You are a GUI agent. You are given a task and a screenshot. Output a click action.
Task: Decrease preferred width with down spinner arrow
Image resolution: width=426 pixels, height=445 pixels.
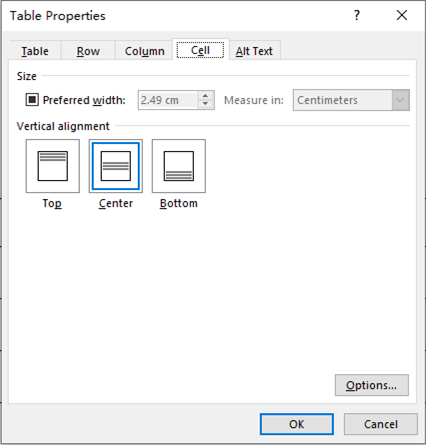point(205,104)
